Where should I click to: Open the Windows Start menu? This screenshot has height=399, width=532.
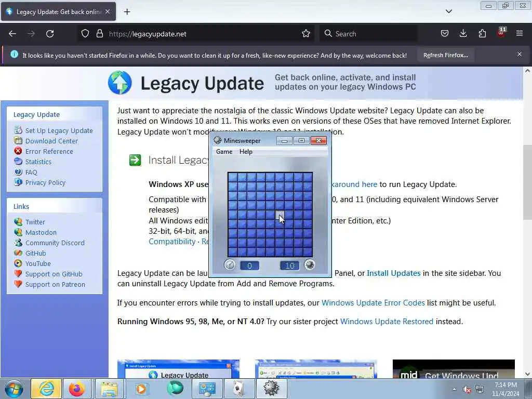(14, 389)
